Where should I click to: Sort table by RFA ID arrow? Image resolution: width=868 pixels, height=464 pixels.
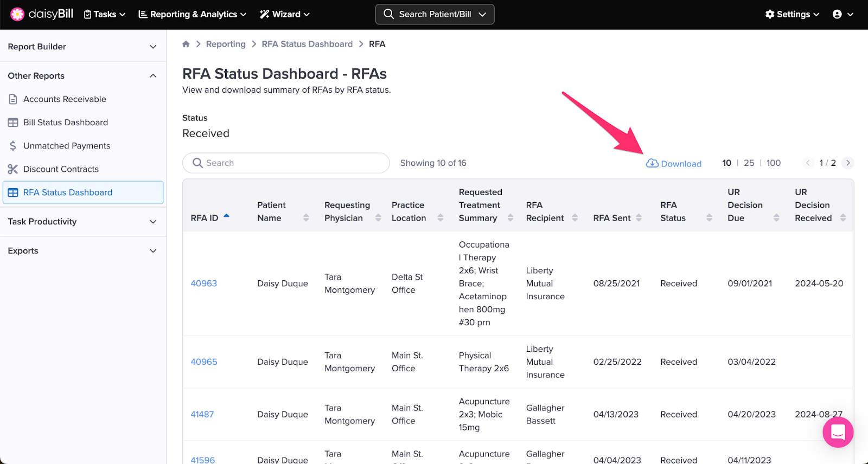[x=227, y=216]
